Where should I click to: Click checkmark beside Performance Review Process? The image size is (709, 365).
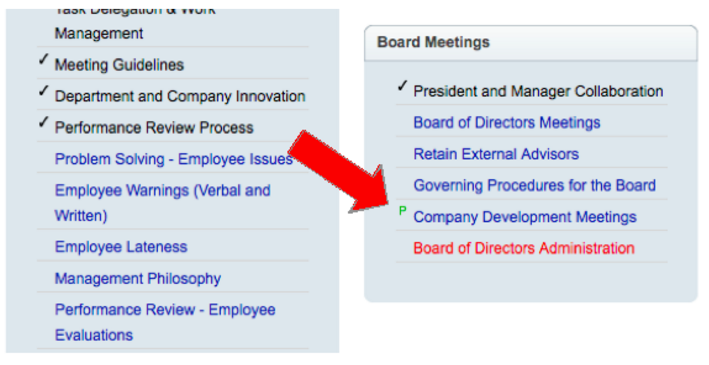pos(43,122)
